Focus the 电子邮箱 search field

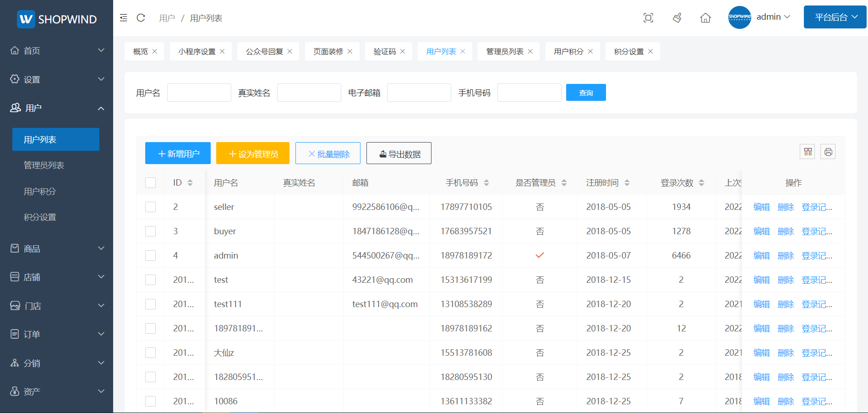click(419, 93)
